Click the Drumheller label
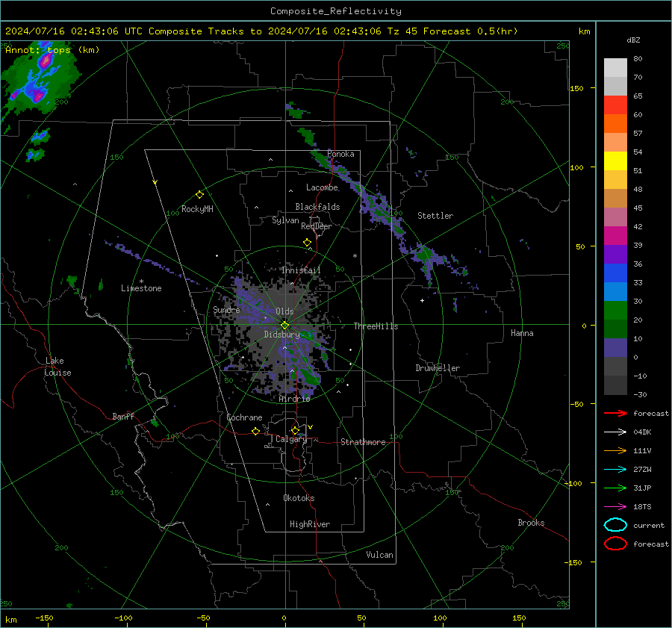 coord(438,368)
